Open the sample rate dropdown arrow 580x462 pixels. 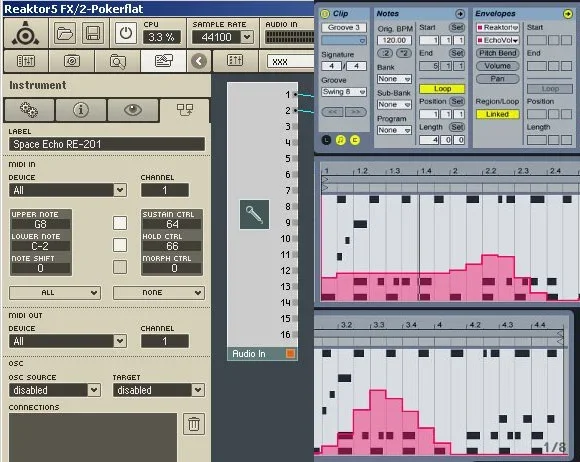tap(247, 37)
